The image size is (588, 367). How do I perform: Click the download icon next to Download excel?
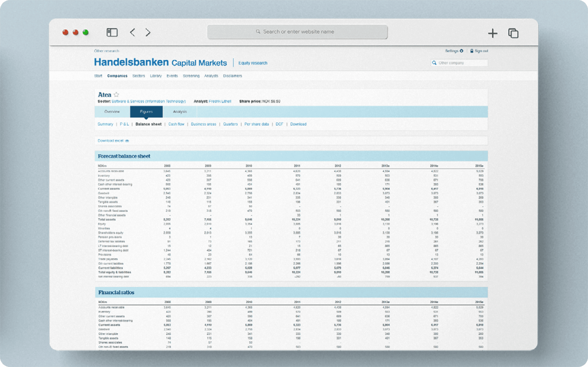click(127, 140)
